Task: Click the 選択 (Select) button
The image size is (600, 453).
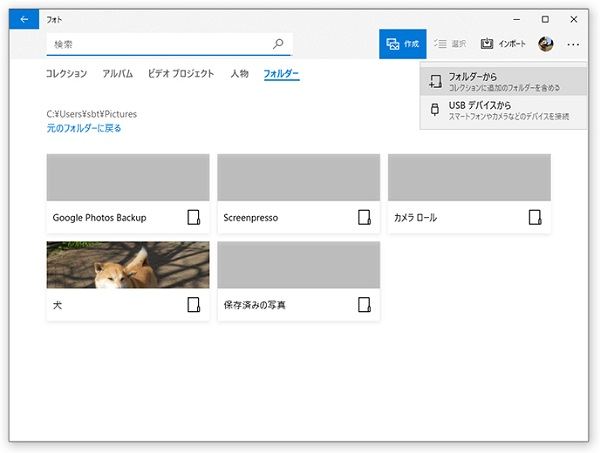Action: pyautogui.click(x=451, y=44)
